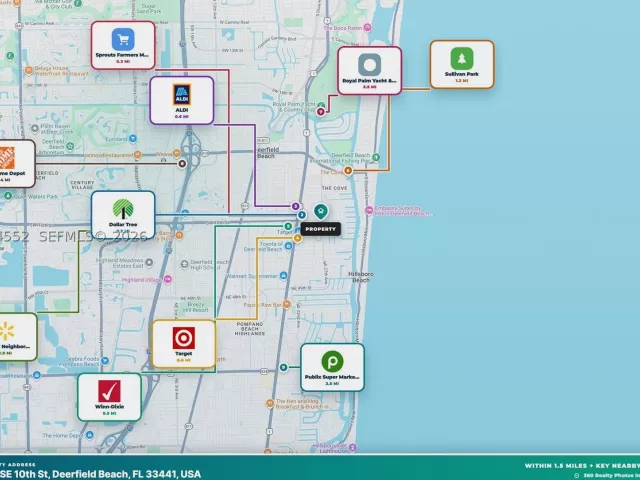Select Deerfield Beach High School pin
Screen dimensions: 640x480
pos(184,264)
